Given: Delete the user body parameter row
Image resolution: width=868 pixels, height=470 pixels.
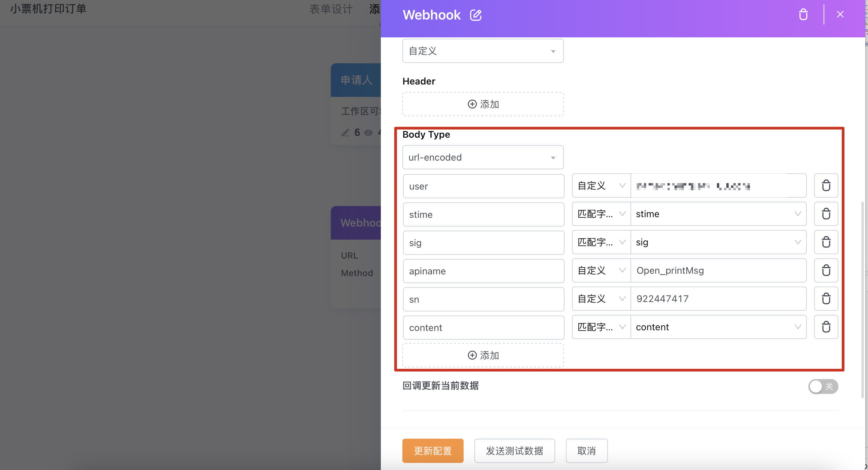Looking at the screenshot, I should click(x=826, y=186).
